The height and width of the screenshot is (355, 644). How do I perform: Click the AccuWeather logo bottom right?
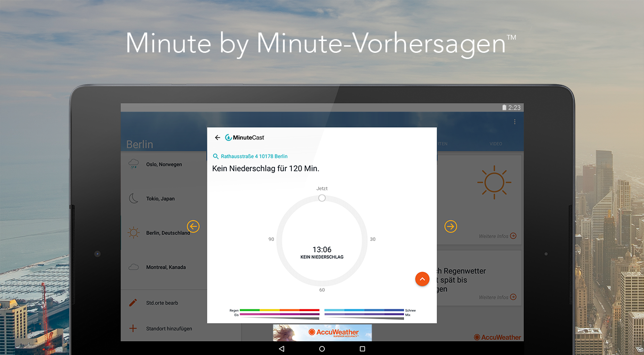click(497, 337)
